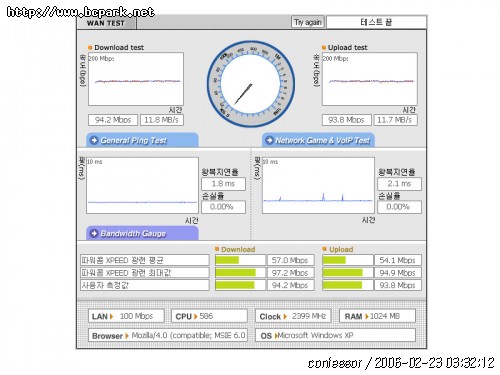The image size is (500, 375).
Task: Click the orange square beside Download test
Action: pyautogui.click(x=90, y=47)
